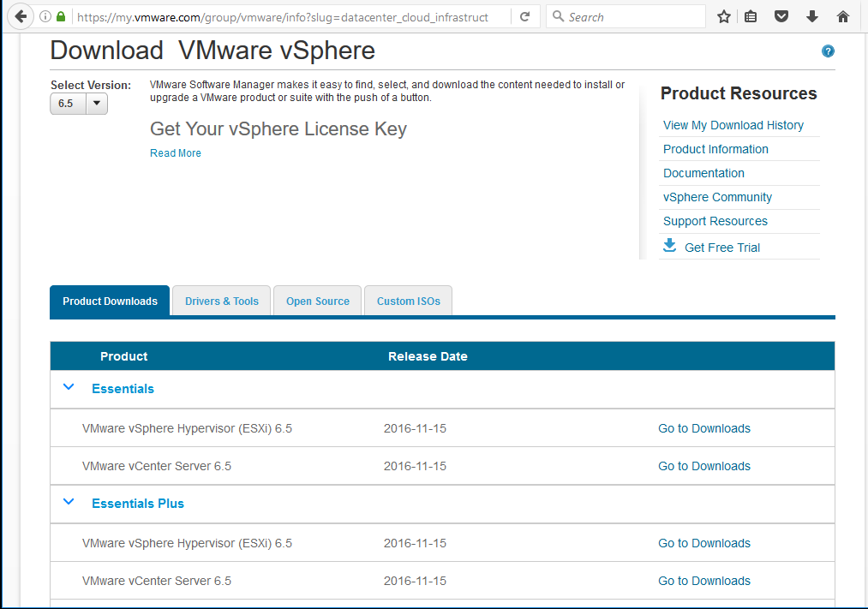Visit the vSphere Community link

click(717, 198)
